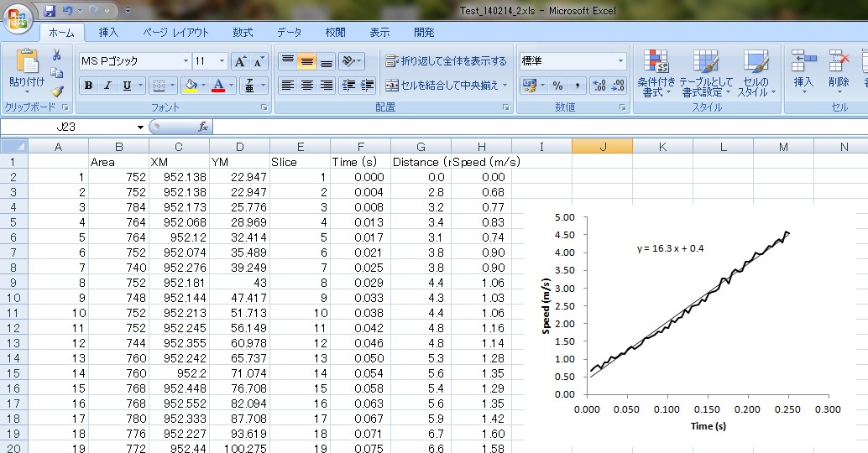Apply accounting currency format
The width and height of the screenshot is (868, 453).
530,86
